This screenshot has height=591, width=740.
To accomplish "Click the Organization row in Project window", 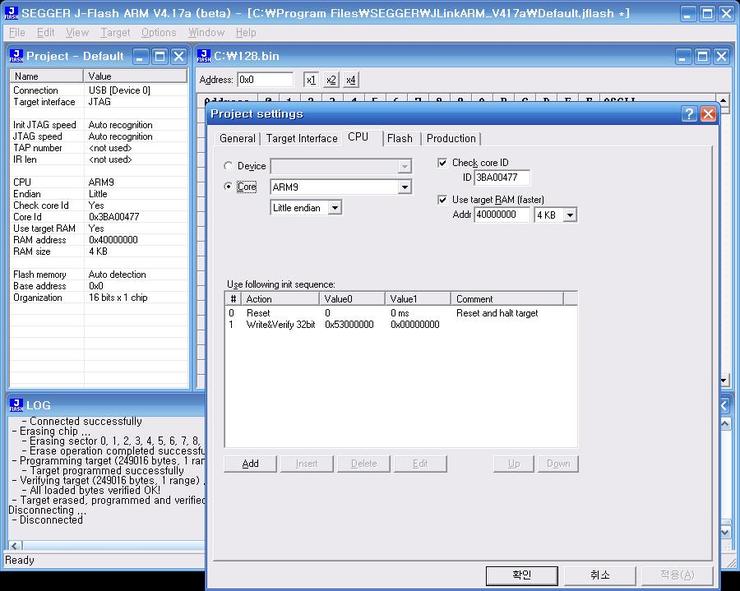I will [x=99, y=298].
